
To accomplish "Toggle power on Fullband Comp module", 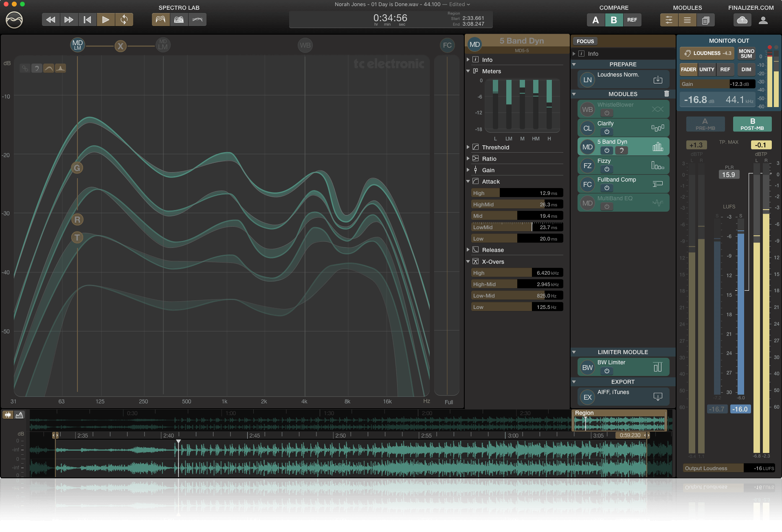I will (x=607, y=188).
